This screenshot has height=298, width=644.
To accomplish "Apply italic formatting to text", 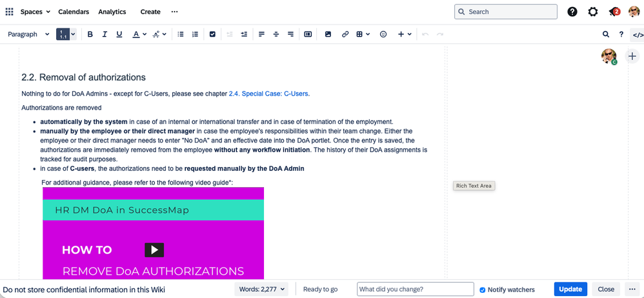I will [x=105, y=34].
